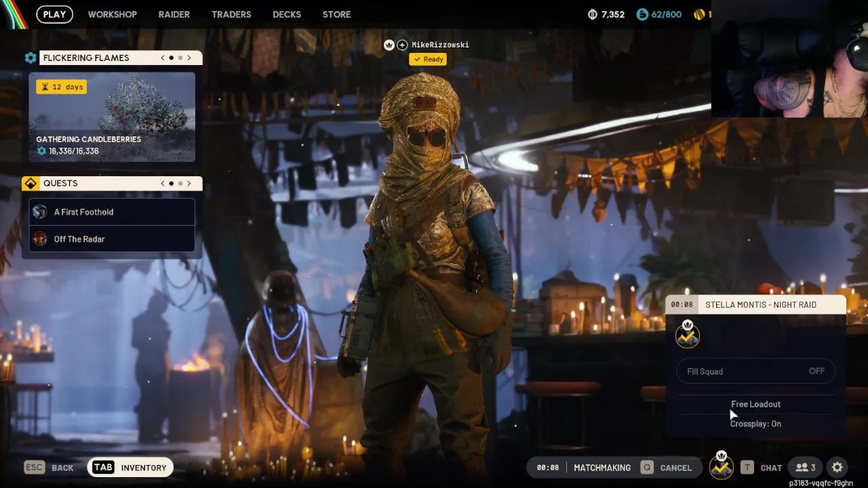Select the second Quests page dot
The width and height of the screenshot is (868, 488).
click(180, 183)
